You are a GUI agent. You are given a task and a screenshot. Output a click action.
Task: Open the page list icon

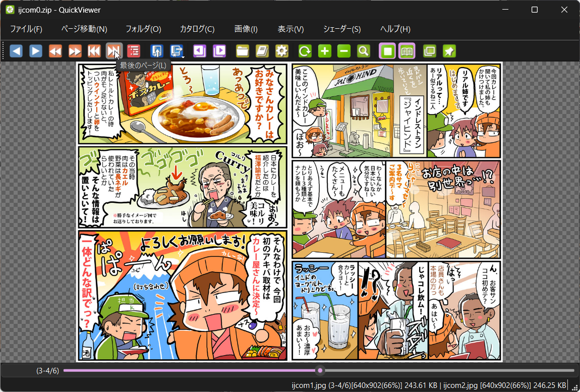(x=134, y=51)
